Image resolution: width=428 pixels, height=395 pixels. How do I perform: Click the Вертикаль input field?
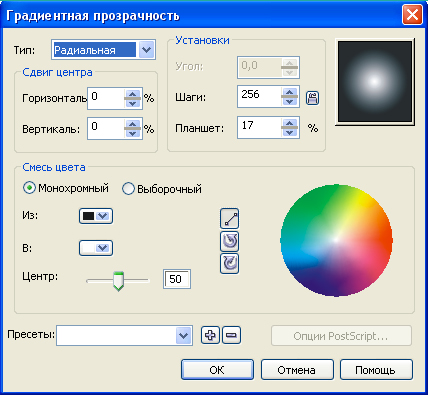click(107, 128)
